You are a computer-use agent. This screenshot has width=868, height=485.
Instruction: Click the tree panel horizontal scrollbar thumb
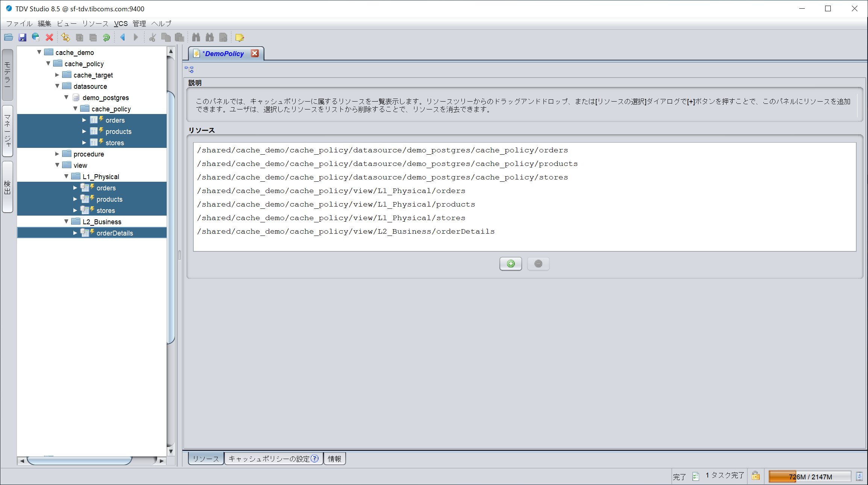[80, 461]
